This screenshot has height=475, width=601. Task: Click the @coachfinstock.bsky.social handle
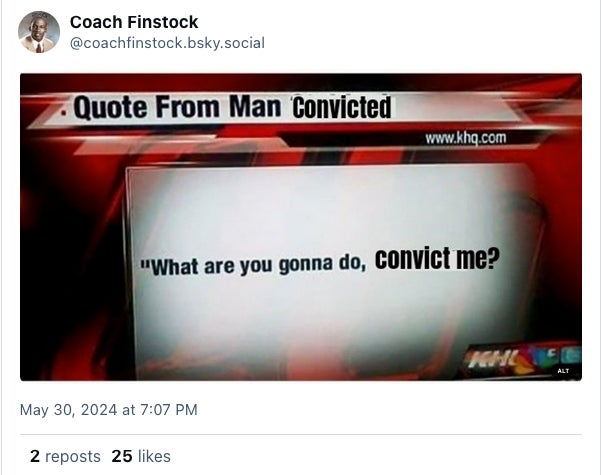tap(167, 43)
